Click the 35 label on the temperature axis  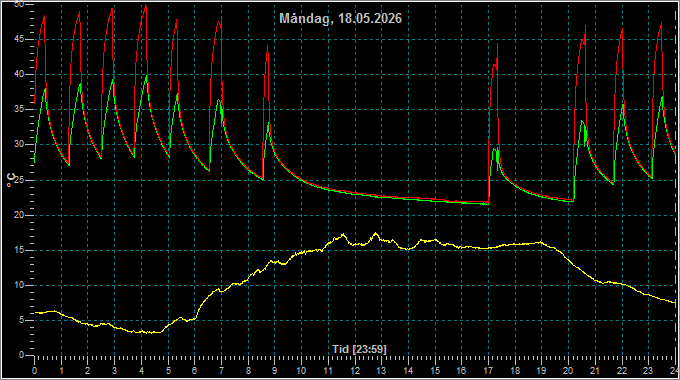(19, 109)
